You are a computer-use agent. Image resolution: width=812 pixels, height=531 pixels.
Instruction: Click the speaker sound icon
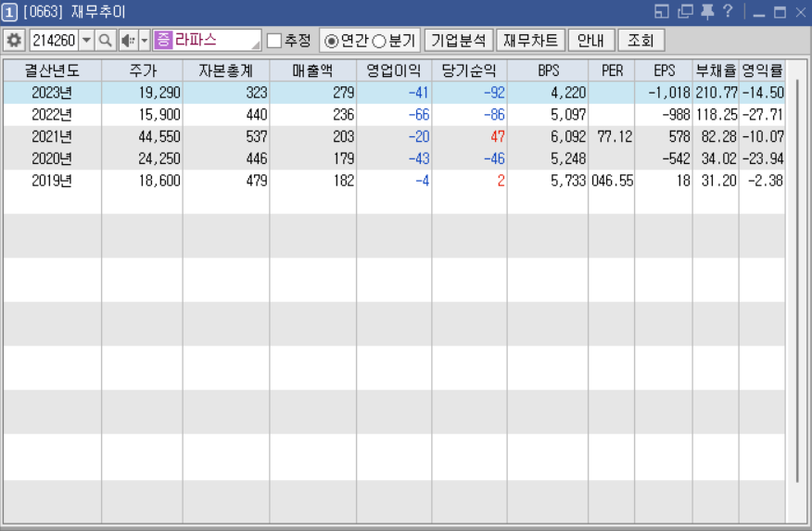click(127, 41)
